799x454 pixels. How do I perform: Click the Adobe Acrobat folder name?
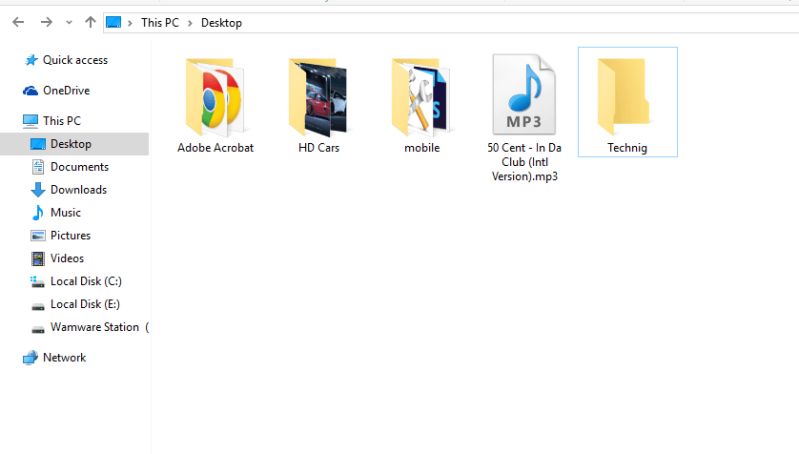(215, 148)
